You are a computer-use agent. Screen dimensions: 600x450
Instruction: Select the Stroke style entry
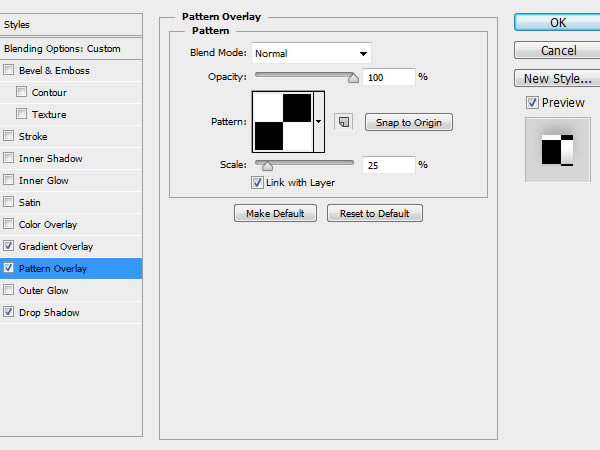tap(71, 136)
